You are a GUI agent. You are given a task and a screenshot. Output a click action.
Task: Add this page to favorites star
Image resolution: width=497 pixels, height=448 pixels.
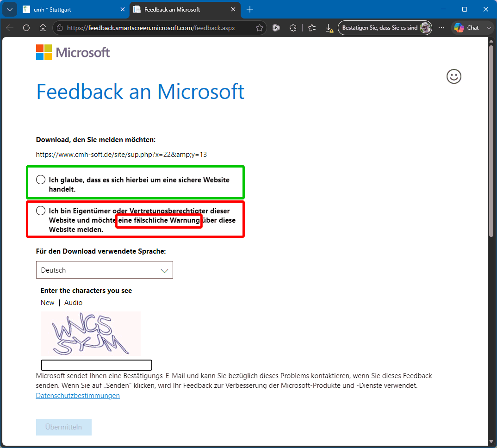tap(260, 28)
